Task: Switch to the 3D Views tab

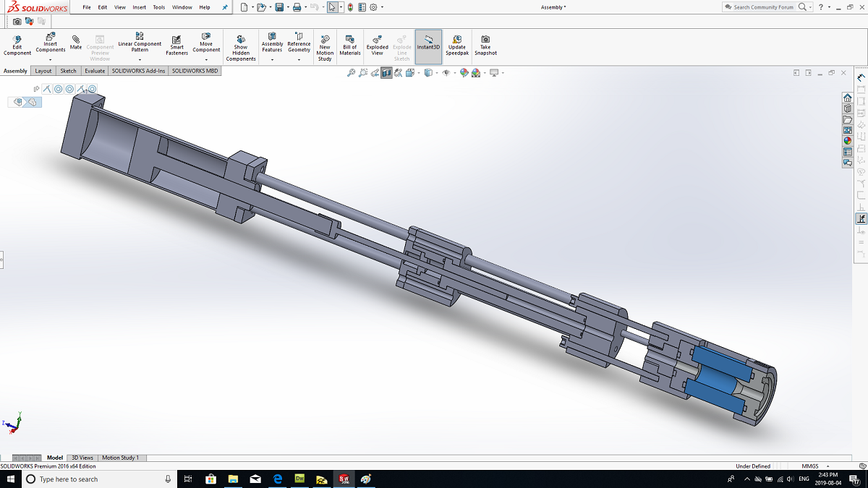Action: pos(82,458)
